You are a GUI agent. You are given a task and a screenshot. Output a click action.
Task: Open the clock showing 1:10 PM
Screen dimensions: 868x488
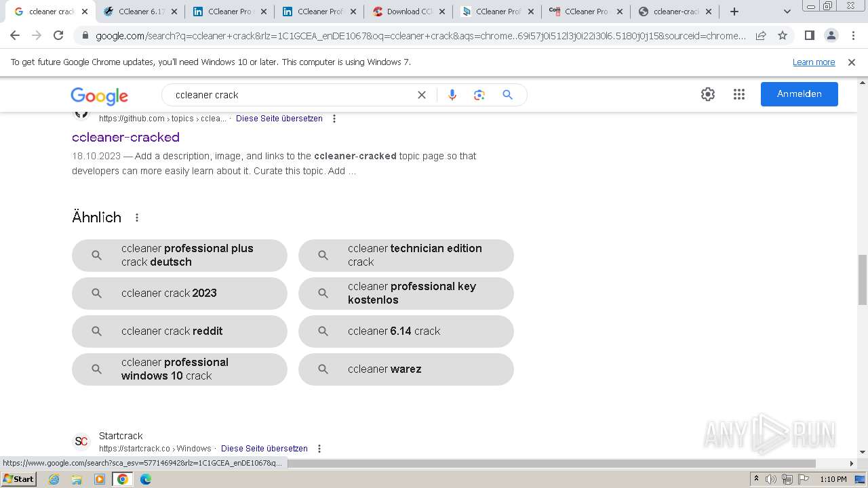(833, 479)
